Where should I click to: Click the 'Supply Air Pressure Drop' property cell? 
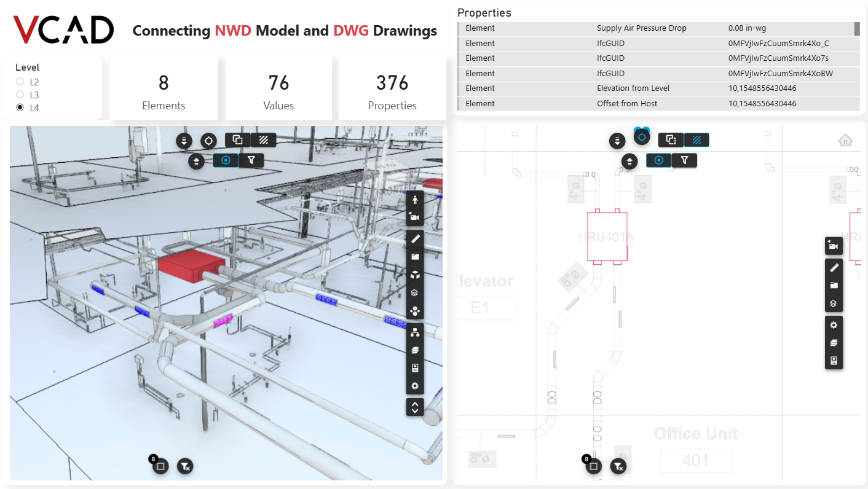tap(642, 28)
